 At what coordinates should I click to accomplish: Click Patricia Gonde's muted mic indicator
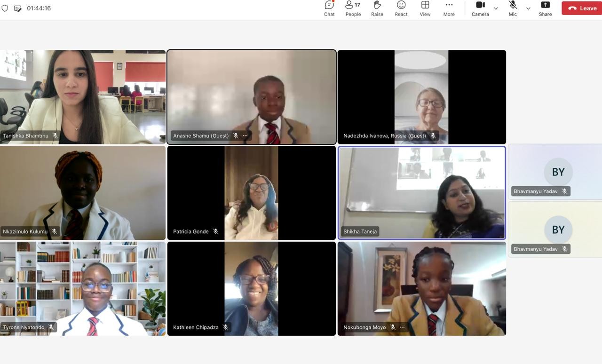(215, 231)
